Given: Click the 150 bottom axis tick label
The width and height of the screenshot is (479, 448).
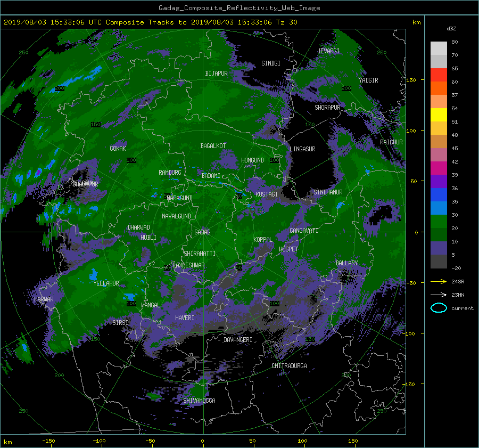Looking at the screenshot, I should [353, 441].
